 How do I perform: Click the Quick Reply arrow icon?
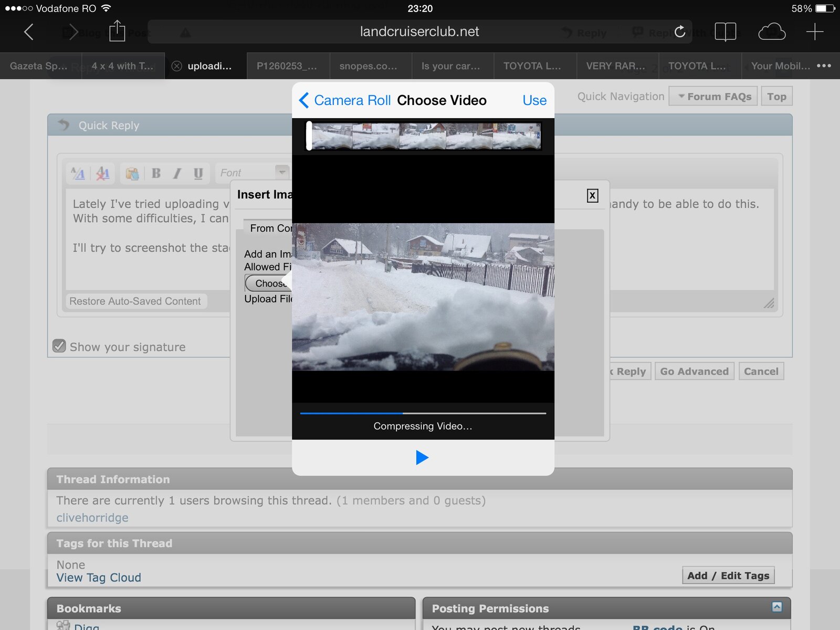coord(64,125)
